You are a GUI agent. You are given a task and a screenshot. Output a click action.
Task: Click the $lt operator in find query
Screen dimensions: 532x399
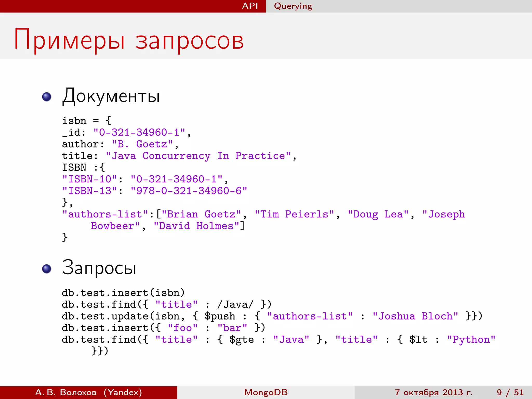[418, 340]
